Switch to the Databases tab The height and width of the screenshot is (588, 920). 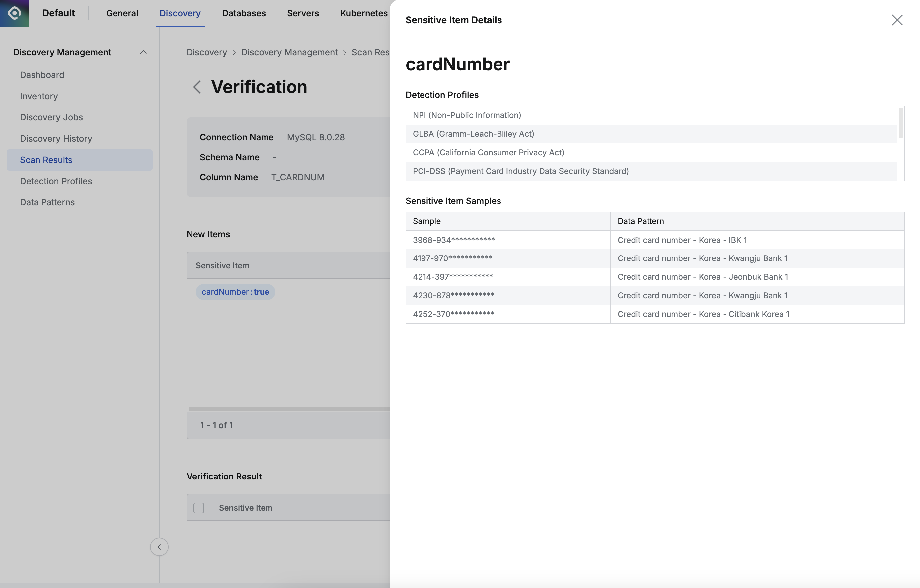pos(243,13)
